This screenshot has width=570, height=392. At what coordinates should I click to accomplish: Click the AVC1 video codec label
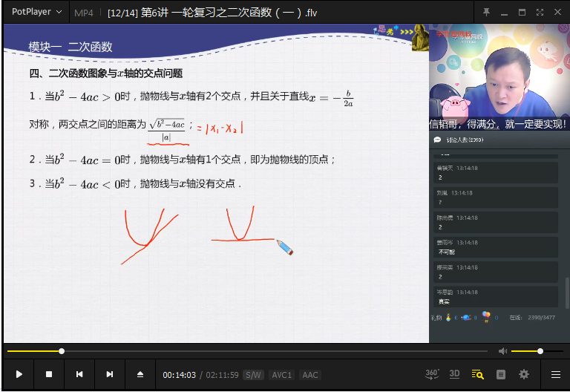click(x=281, y=375)
